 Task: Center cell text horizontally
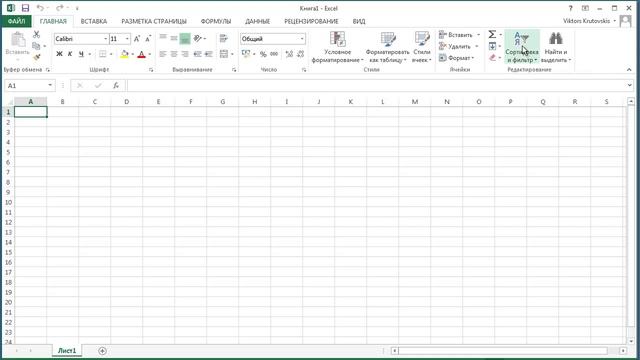click(174, 54)
